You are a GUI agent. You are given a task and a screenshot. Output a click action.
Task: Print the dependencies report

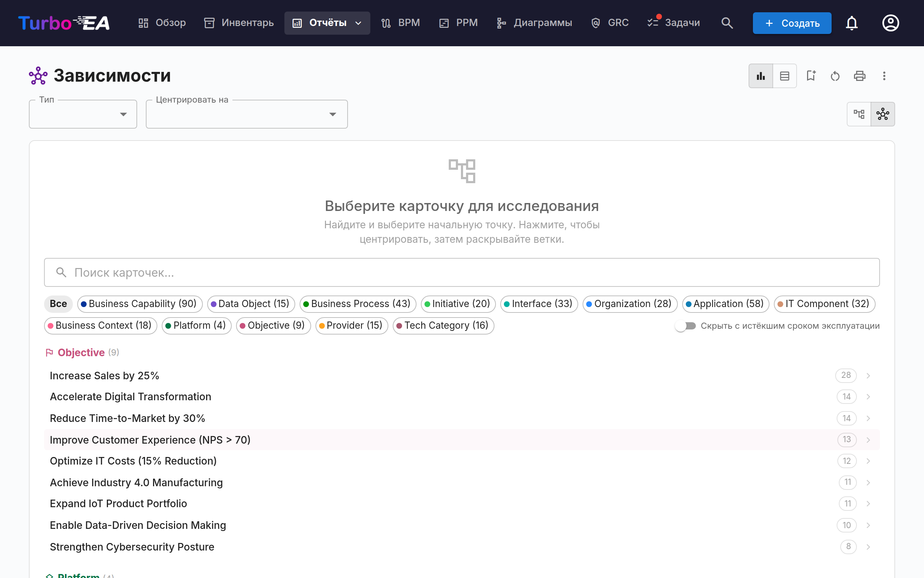click(859, 76)
